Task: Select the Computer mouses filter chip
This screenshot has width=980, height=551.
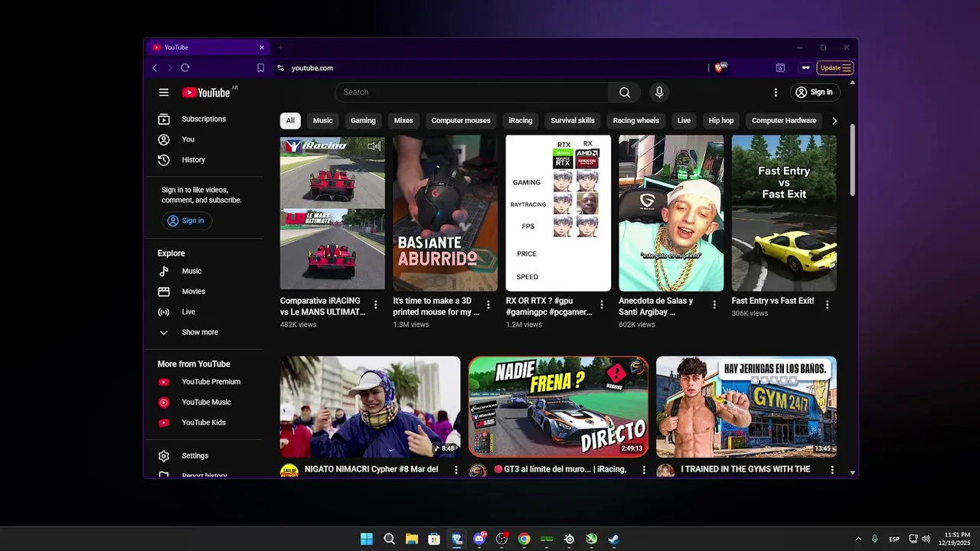Action: 461,121
